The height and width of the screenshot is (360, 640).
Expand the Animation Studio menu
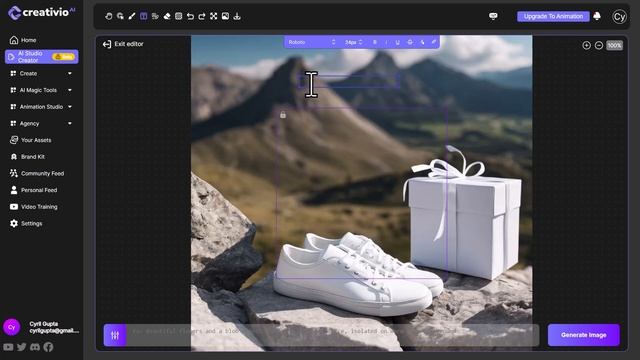(41, 107)
